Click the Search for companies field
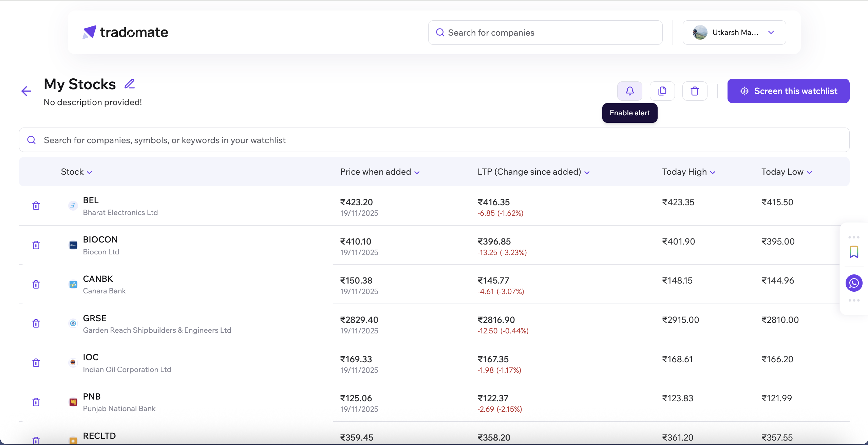Image resolution: width=868 pixels, height=445 pixels. tap(545, 33)
